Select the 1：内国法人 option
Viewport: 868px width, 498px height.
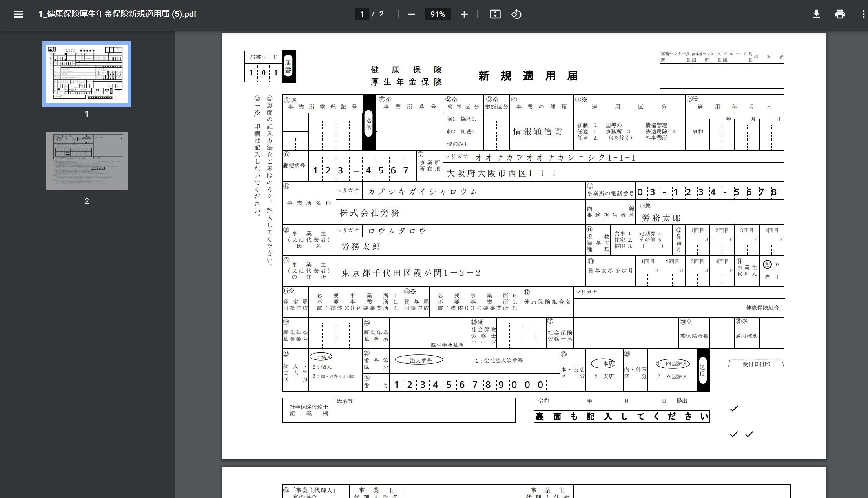(x=672, y=363)
